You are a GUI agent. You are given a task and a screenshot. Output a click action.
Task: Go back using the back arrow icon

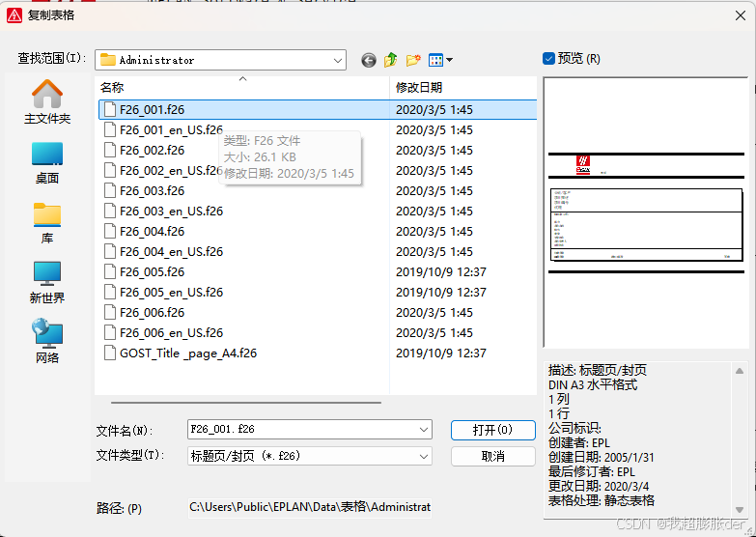[369, 60]
